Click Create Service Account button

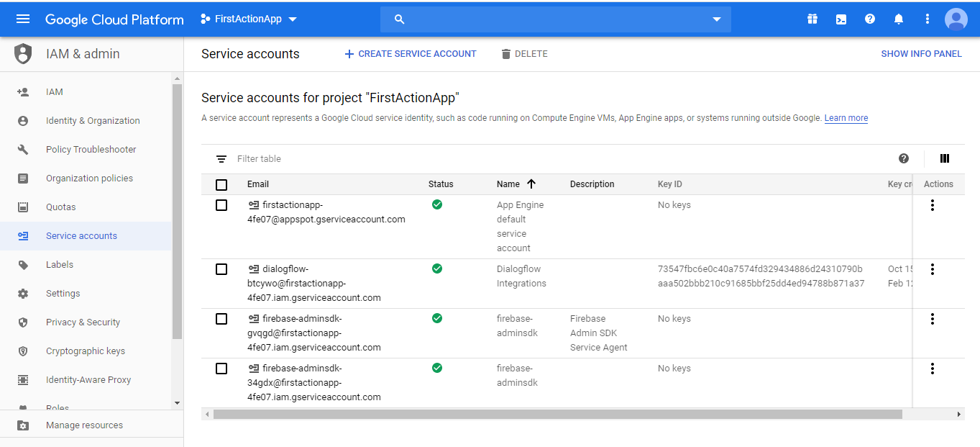411,54
